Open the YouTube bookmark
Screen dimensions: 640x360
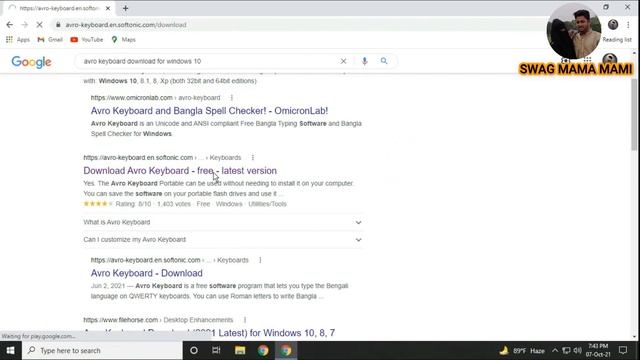tap(87, 40)
